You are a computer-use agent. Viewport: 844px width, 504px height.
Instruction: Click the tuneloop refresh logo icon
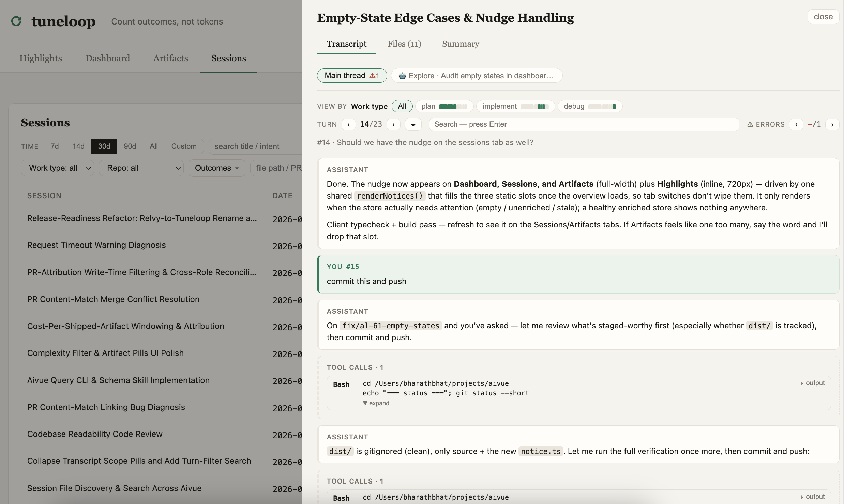16,21
